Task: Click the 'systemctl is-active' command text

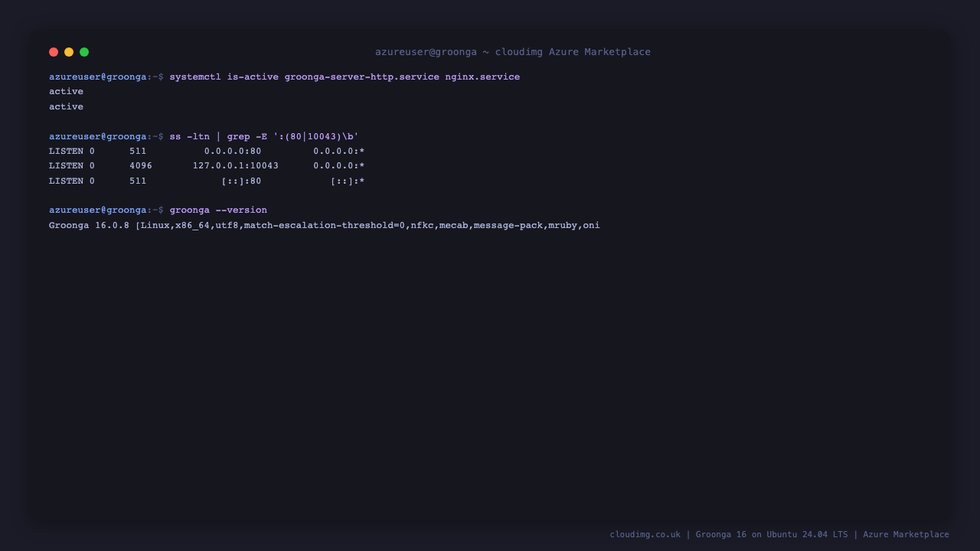Action: pos(224,77)
